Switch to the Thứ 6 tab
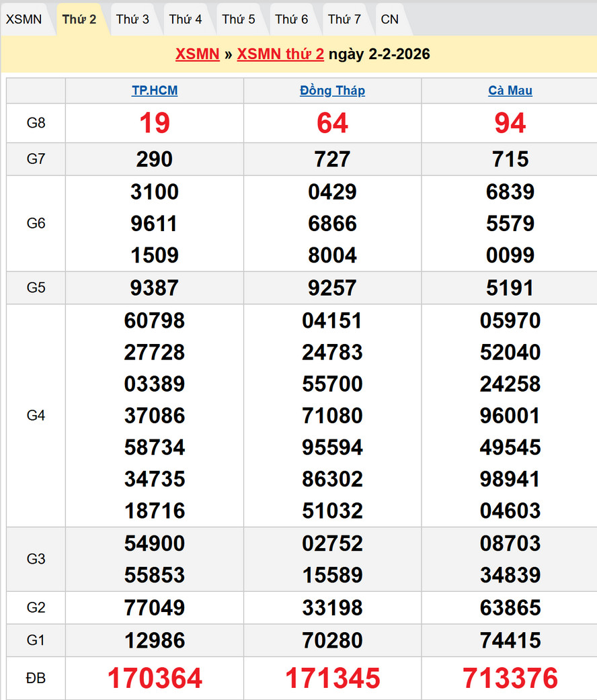597x700 pixels. point(292,19)
